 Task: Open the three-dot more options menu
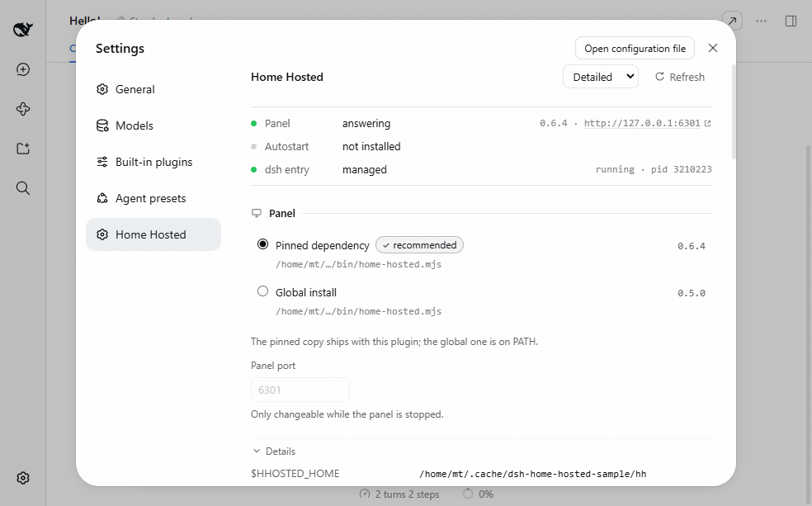pos(761,21)
